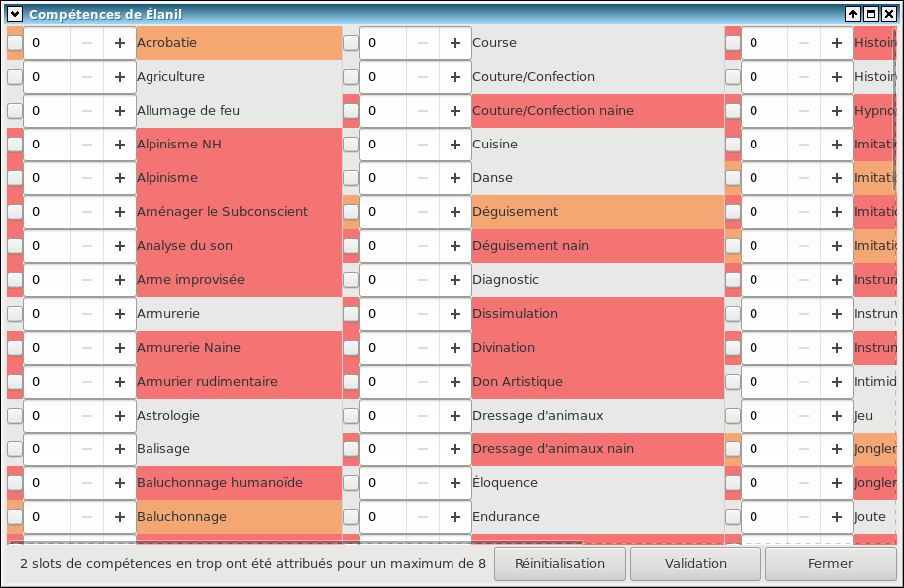Enable the Danse checkbox
Image resolution: width=904 pixels, height=588 pixels.
click(351, 178)
